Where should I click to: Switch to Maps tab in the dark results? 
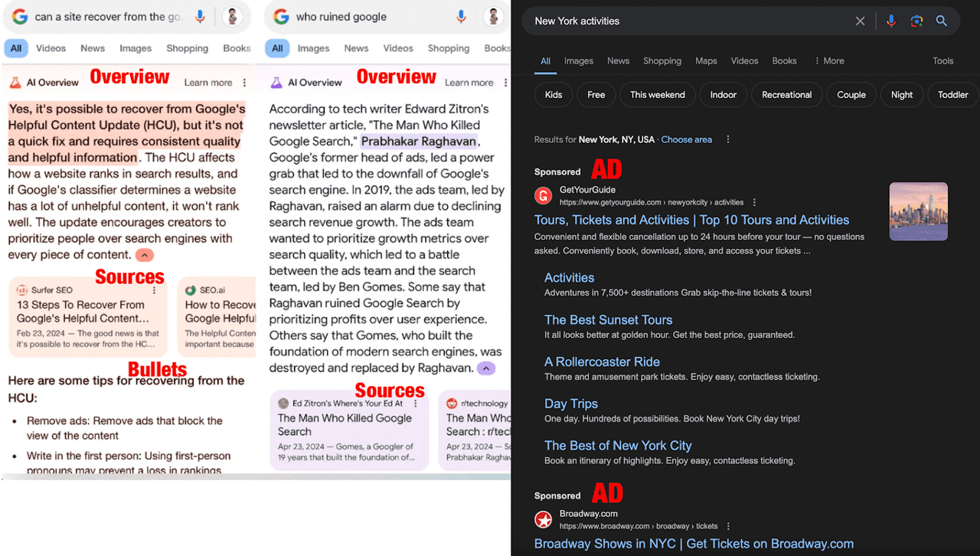(x=706, y=61)
